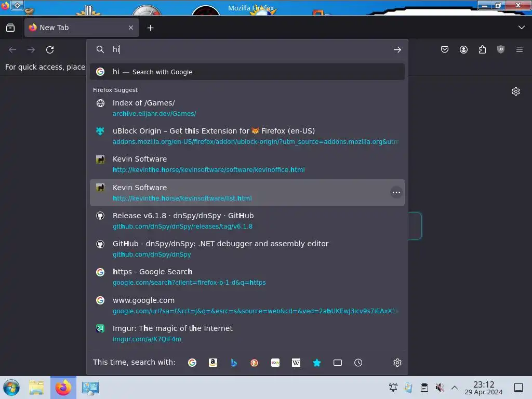Open the Firefox View icon

click(10, 28)
